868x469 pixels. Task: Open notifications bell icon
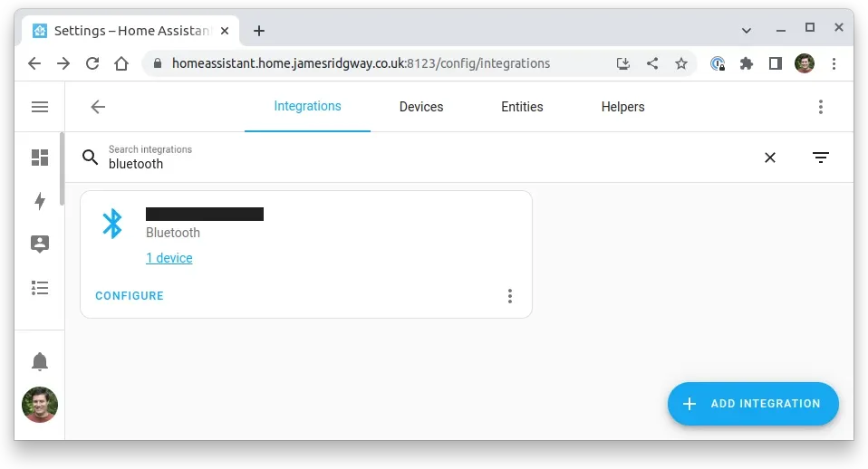click(x=40, y=361)
